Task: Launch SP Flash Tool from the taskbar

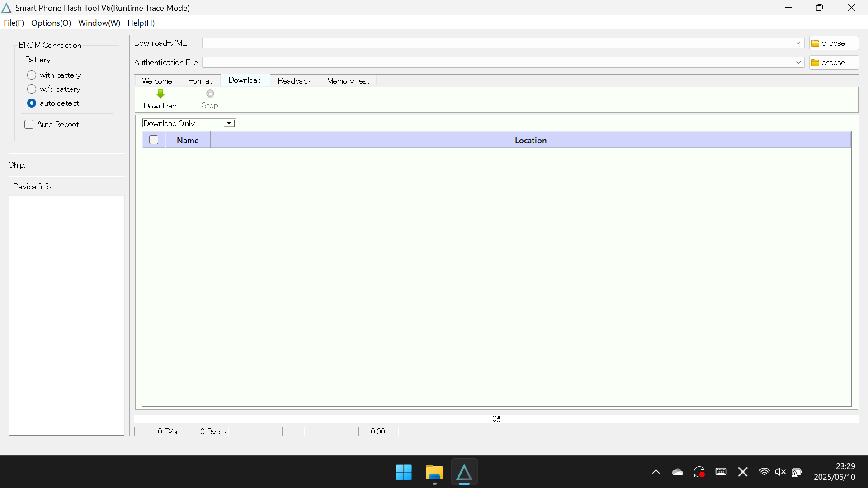Action: (x=464, y=472)
